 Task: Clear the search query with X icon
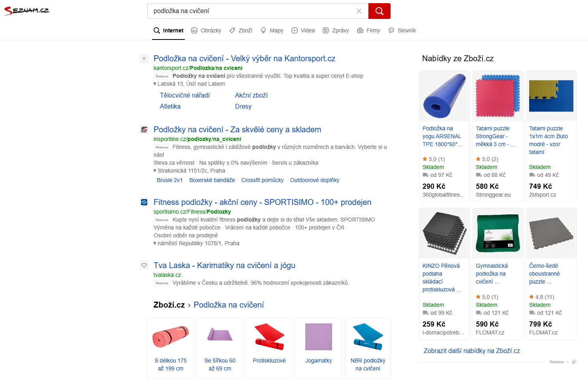359,11
